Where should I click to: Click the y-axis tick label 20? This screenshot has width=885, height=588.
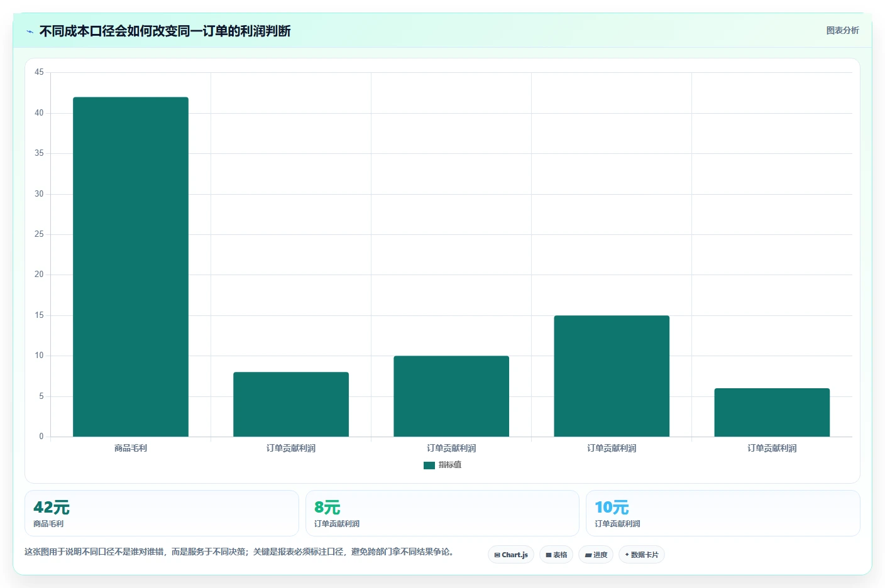[39, 275]
